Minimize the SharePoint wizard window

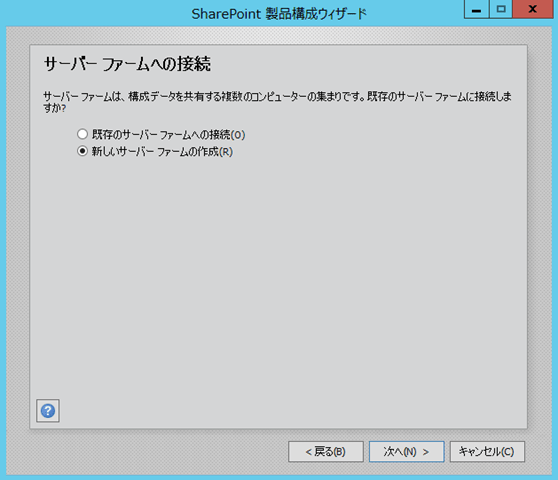point(477,9)
